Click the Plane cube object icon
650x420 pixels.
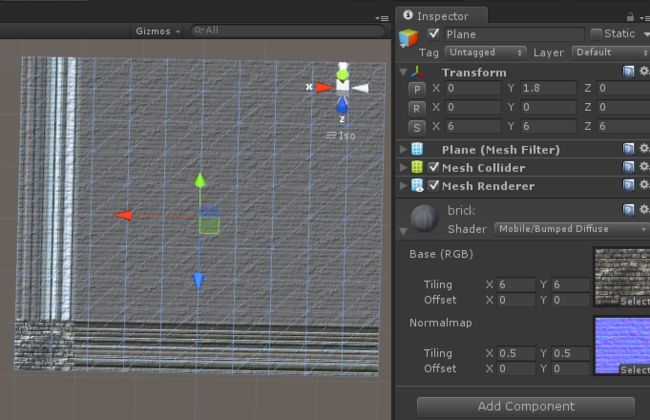coord(409,38)
